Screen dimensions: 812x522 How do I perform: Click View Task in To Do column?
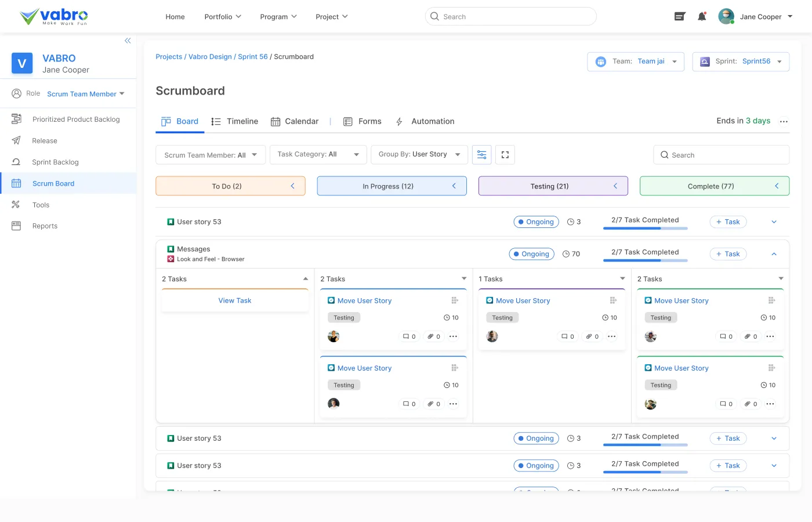click(235, 300)
